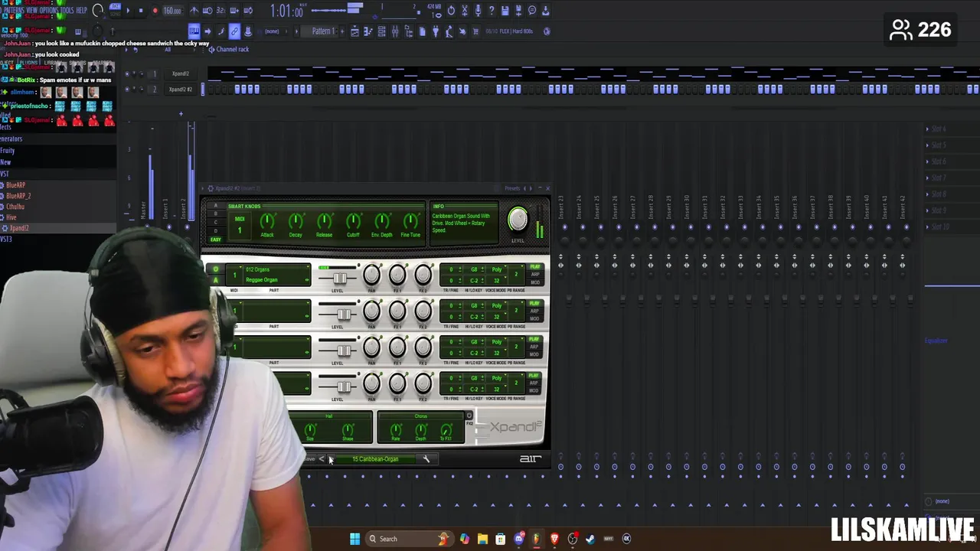Image resolution: width=980 pixels, height=551 pixels.
Task: Switch to smart knobs tab A in Xpand!2
Action: [x=216, y=205]
